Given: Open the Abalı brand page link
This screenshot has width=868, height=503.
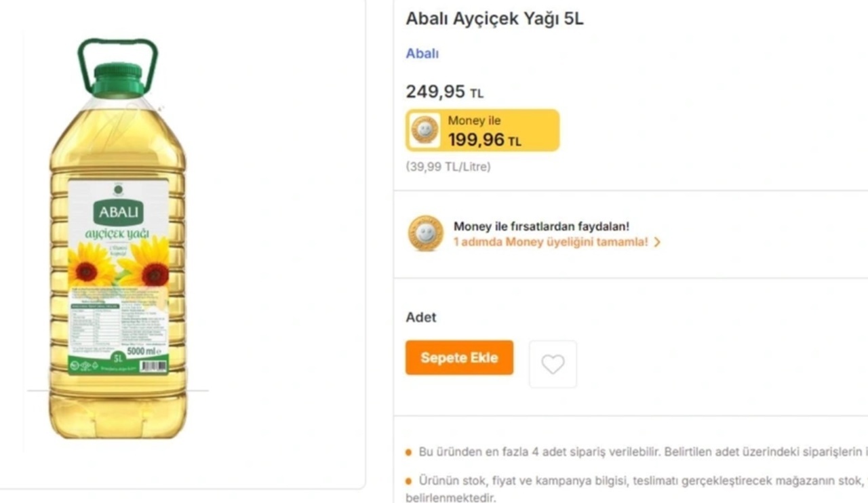Looking at the screenshot, I should [x=421, y=54].
